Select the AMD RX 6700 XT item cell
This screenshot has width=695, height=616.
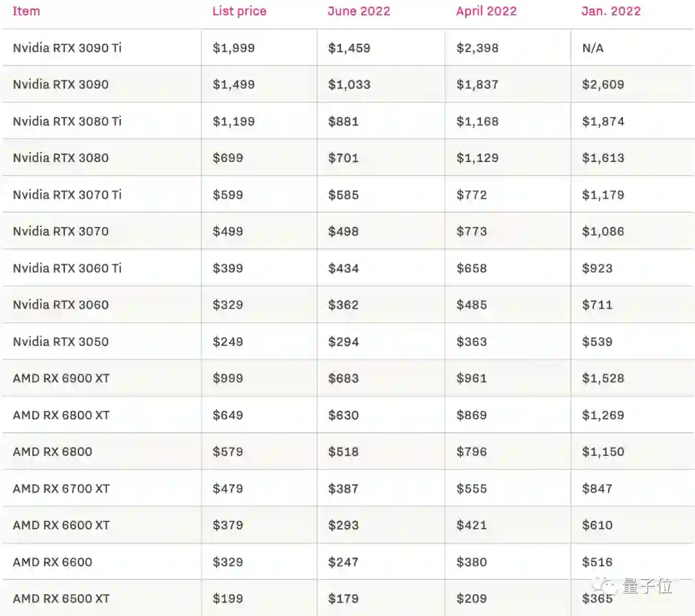[61, 489]
